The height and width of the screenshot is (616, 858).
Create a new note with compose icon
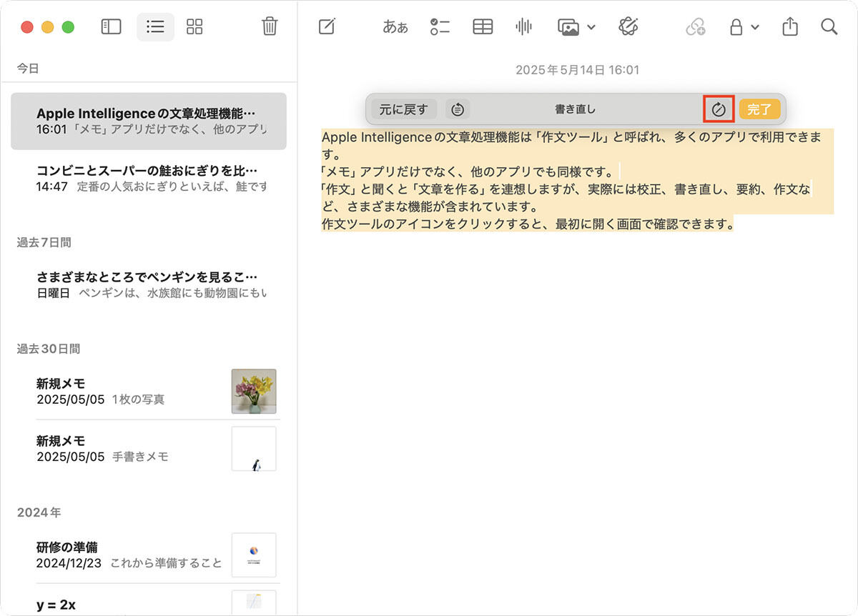coord(327,27)
